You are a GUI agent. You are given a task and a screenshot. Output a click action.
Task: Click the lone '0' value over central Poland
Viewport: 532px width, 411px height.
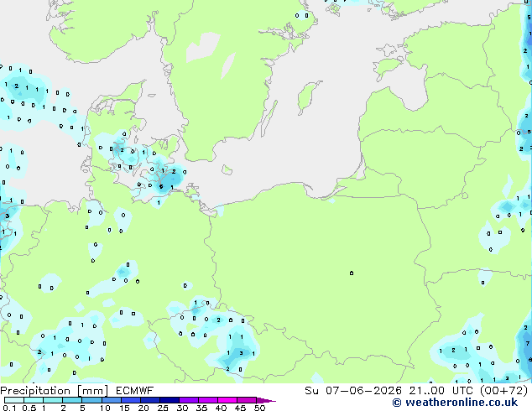352,273
